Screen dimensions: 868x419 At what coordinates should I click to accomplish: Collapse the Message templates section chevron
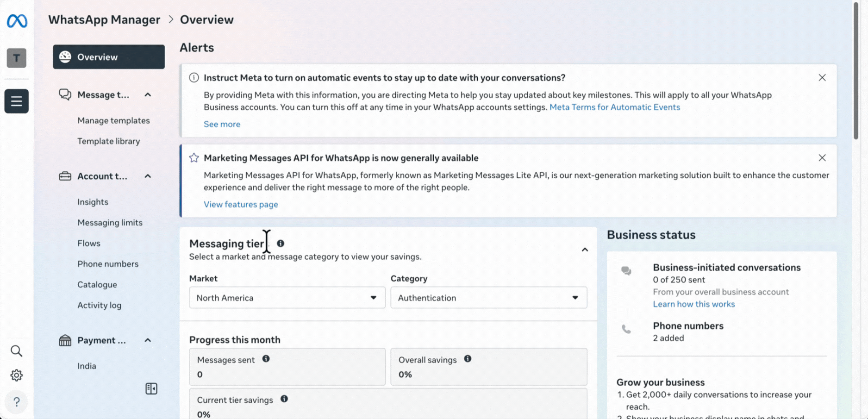(x=148, y=95)
